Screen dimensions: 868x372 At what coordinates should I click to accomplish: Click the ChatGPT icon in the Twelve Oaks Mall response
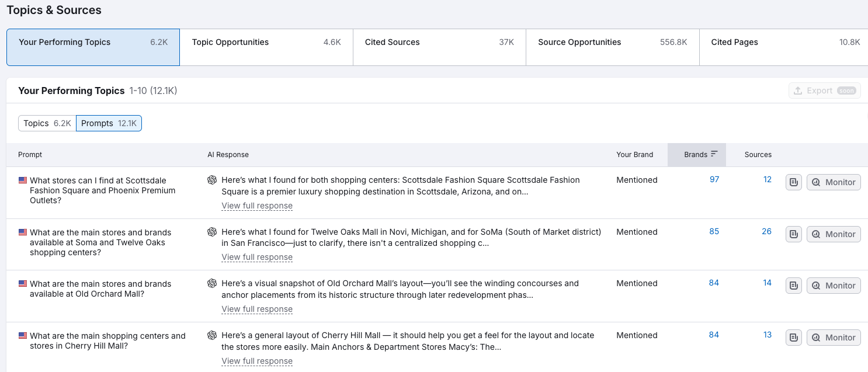[212, 232]
